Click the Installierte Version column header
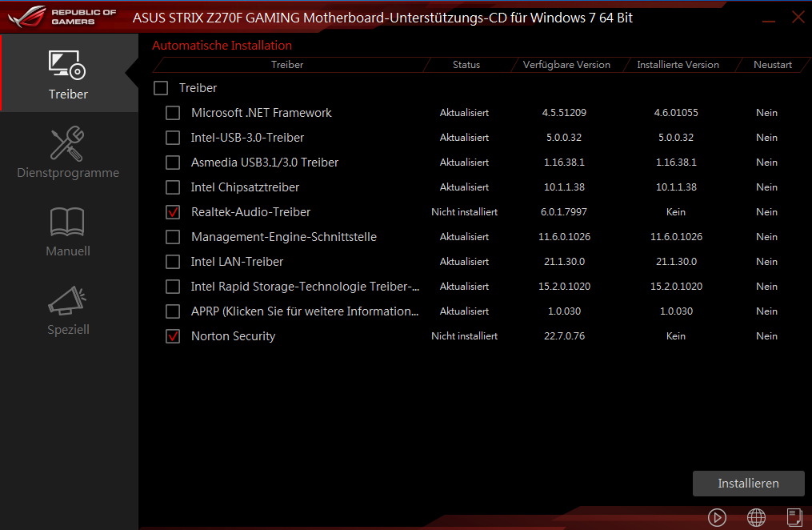812x530 pixels. click(678, 65)
